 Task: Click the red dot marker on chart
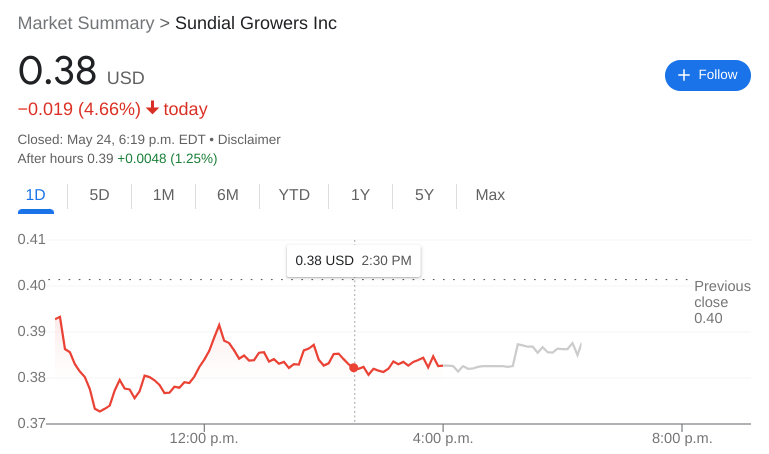[354, 368]
